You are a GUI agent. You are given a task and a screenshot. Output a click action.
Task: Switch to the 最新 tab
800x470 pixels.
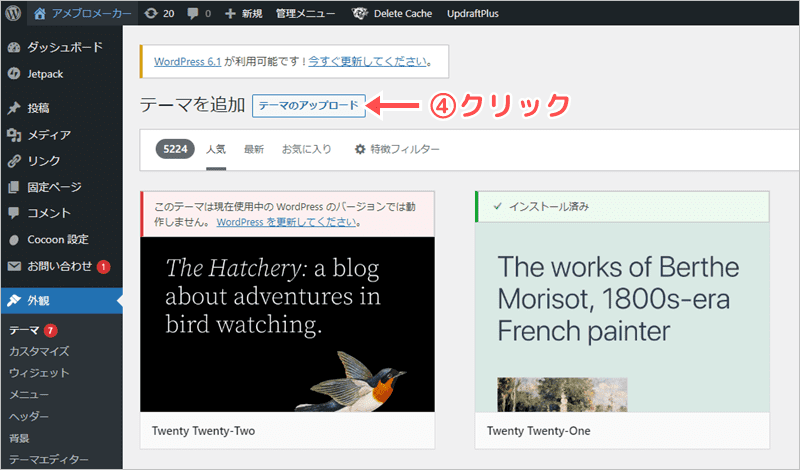coord(254,149)
